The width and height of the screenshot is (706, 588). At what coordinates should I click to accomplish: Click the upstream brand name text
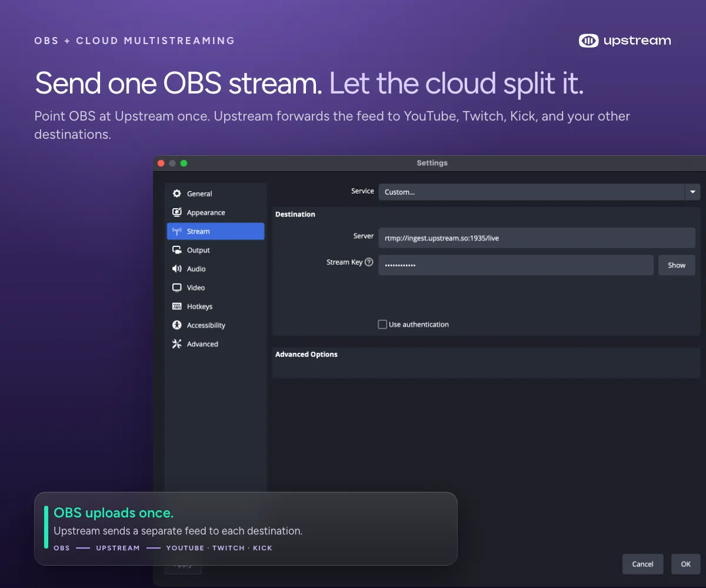point(637,41)
